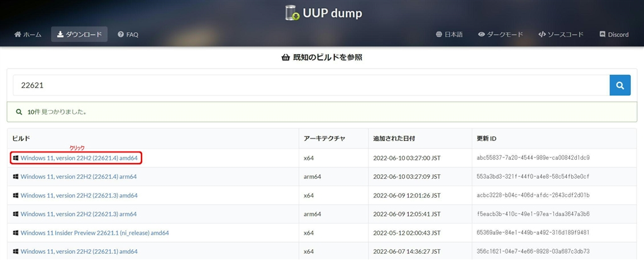Click Windows logo icon of 22621.3 arm64 row
Screen dimensions: 644x260
pos(16,214)
